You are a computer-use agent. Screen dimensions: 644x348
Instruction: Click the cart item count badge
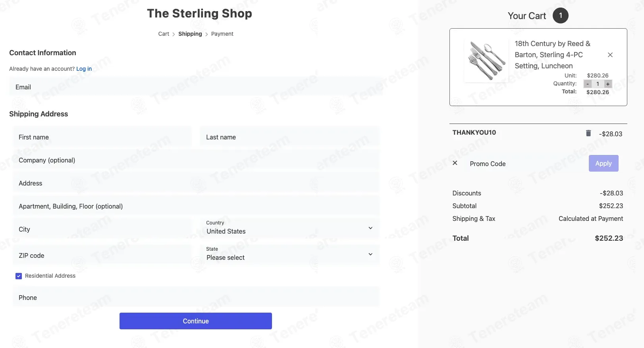(560, 15)
